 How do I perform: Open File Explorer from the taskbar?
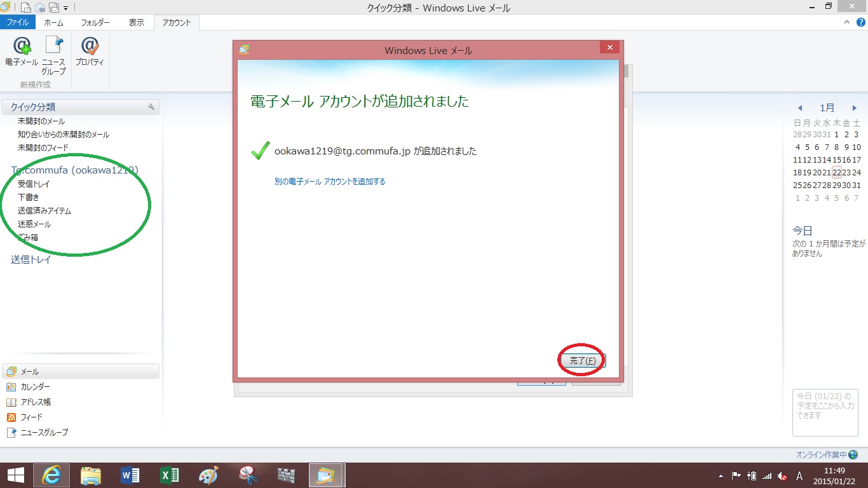coord(91,475)
